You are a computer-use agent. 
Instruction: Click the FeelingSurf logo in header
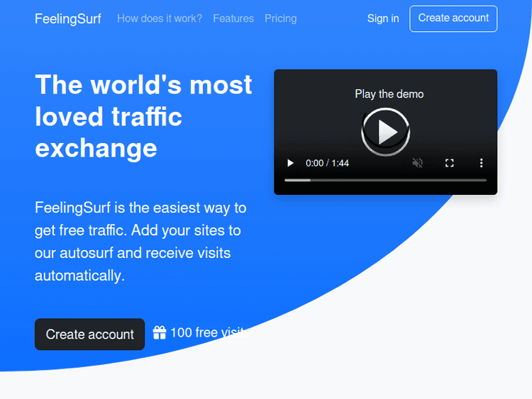point(68,18)
